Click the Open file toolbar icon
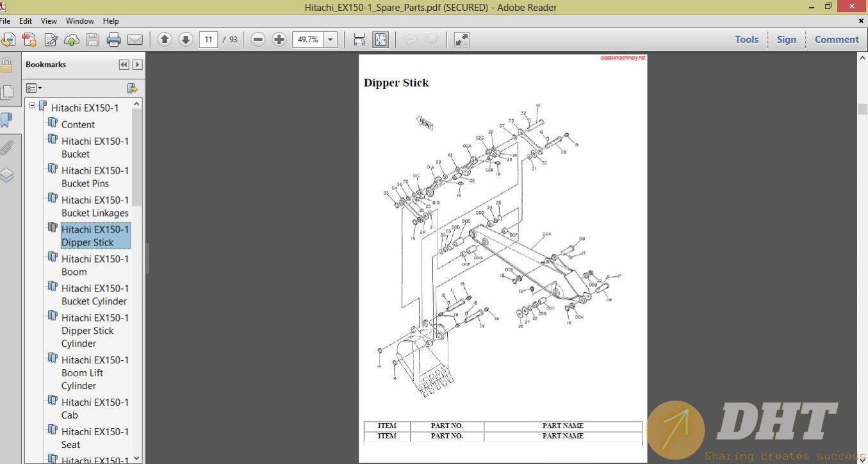The height and width of the screenshot is (464, 868). tap(8, 40)
